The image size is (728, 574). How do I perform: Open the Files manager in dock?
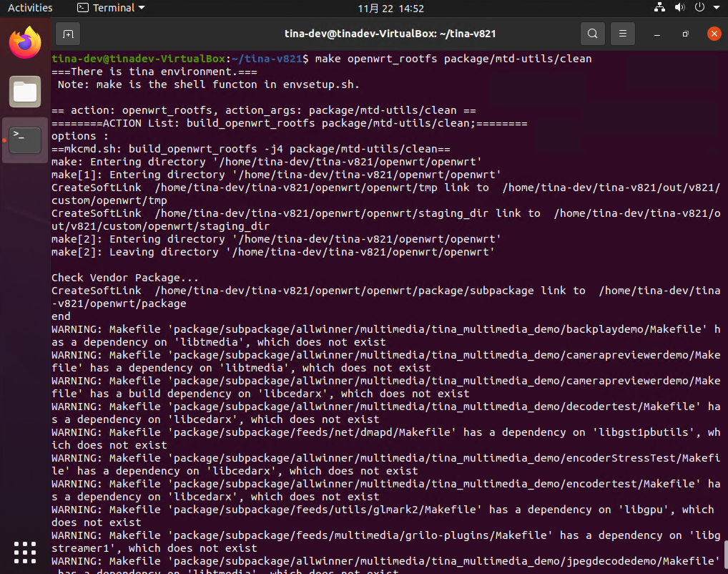tap(25, 92)
